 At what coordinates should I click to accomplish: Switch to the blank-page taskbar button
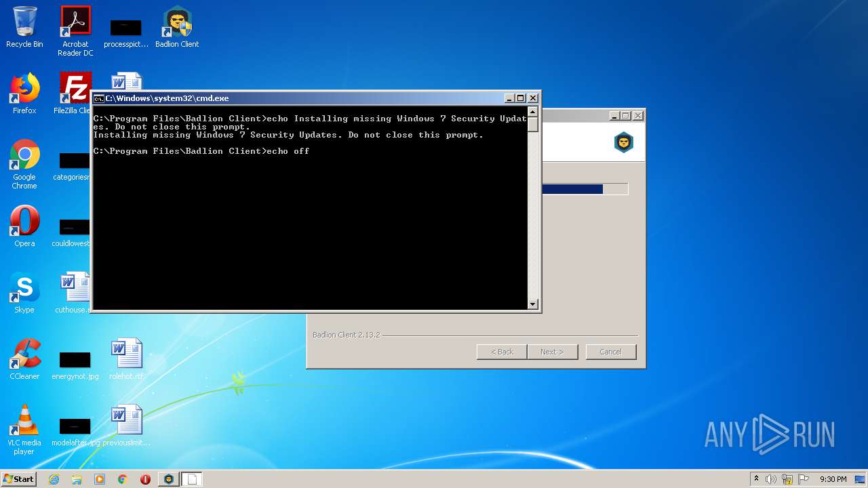(192, 479)
